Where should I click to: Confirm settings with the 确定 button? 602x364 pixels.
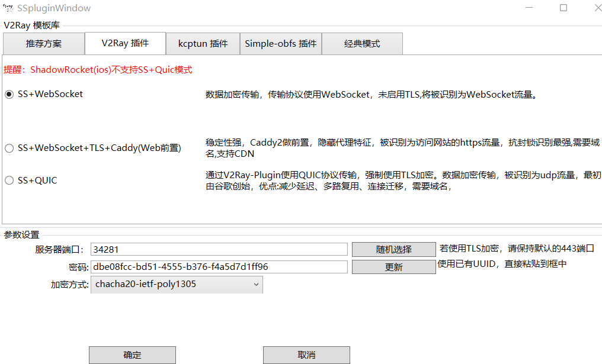tap(132, 355)
